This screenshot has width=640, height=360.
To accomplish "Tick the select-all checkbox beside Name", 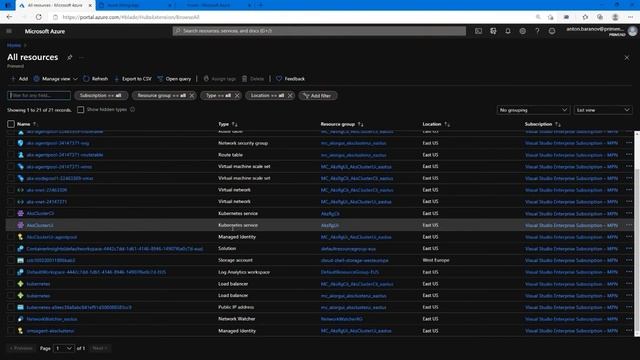I will pyautogui.click(x=11, y=124).
